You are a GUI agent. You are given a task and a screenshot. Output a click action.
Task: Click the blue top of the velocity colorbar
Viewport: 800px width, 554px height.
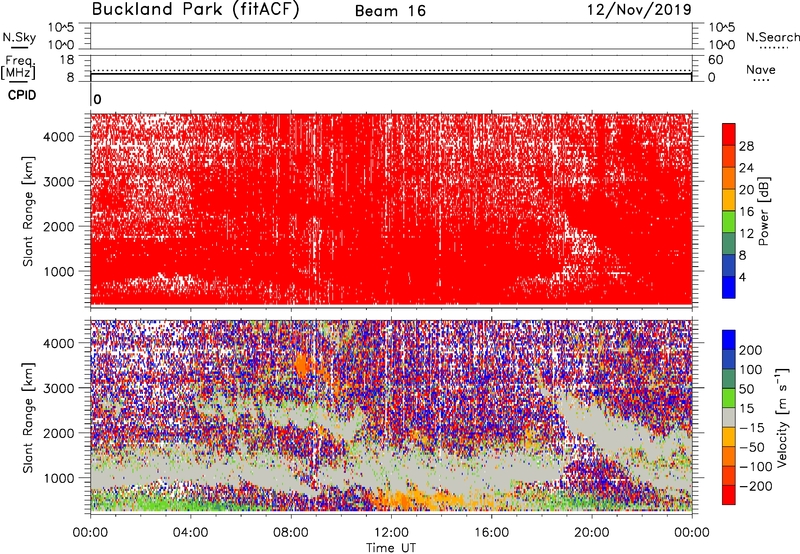tap(729, 340)
